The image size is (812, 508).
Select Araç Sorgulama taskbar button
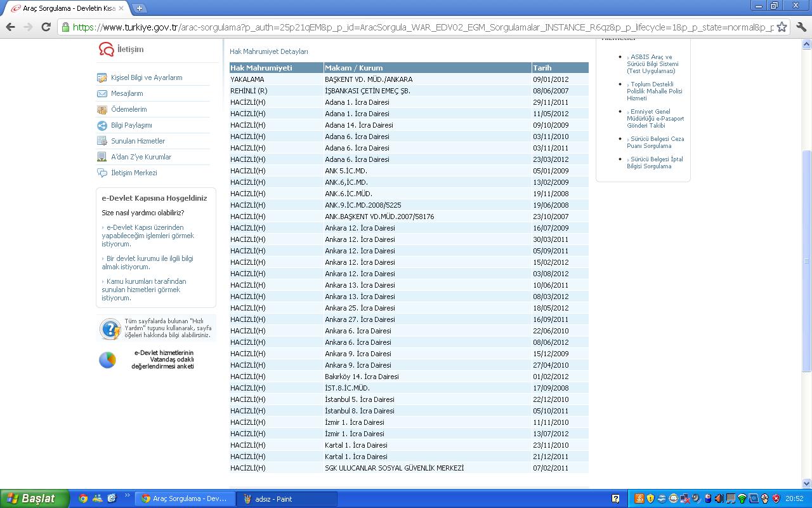184,498
